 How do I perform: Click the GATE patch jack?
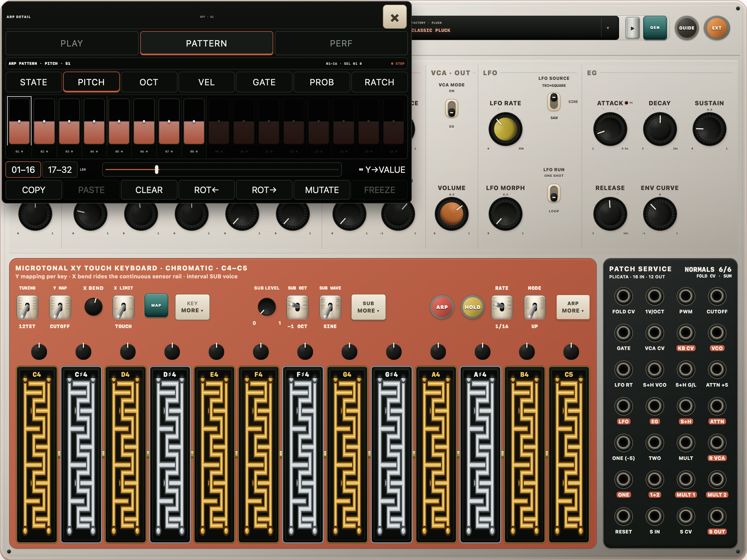(623, 333)
